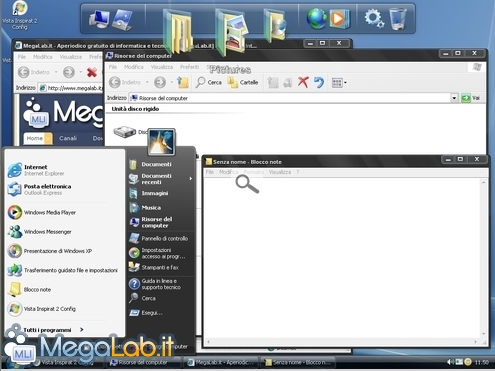Click the Blocco note vertical scrollbar
Screen dimensions: 495x371
(483, 258)
